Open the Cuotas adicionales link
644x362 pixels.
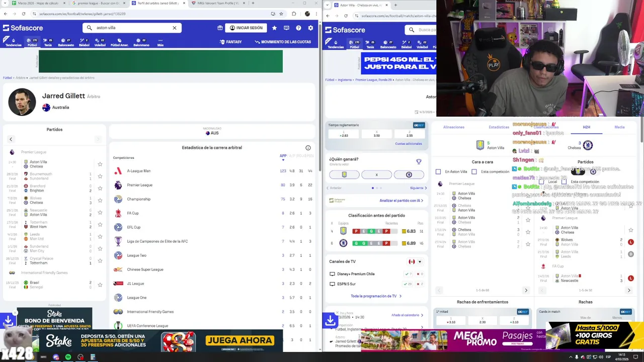click(409, 144)
